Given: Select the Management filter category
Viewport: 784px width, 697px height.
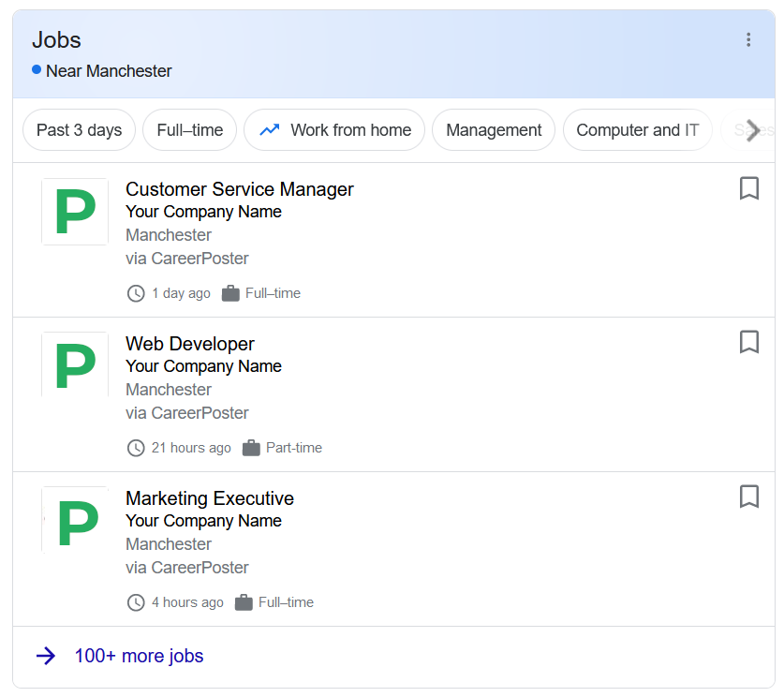Looking at the screenshot, I should [494, 129].
